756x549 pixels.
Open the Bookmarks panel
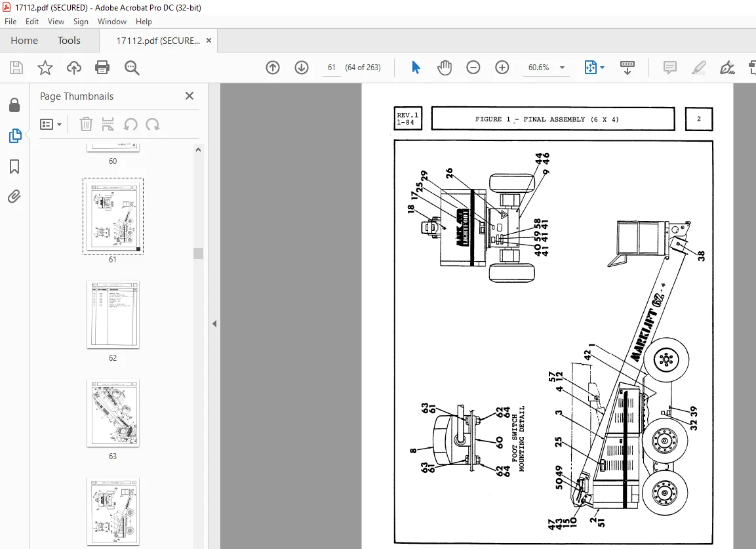coord(14,167)
